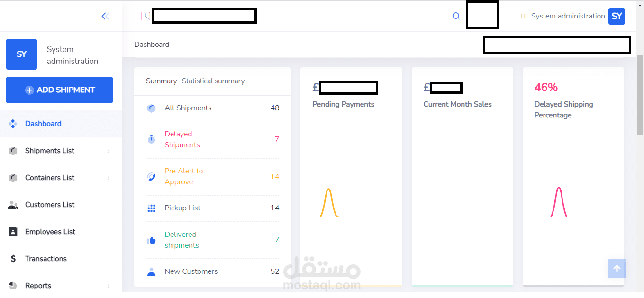The height and width of the screenshot is (298, 644).
Task: Click the Reports pie chart icon
Action: 13,286
